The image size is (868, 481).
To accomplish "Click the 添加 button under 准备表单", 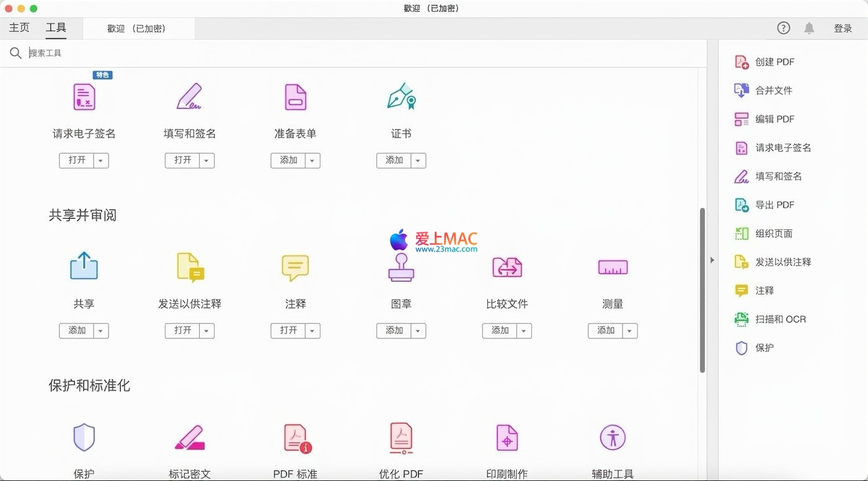I will (288, 161).
